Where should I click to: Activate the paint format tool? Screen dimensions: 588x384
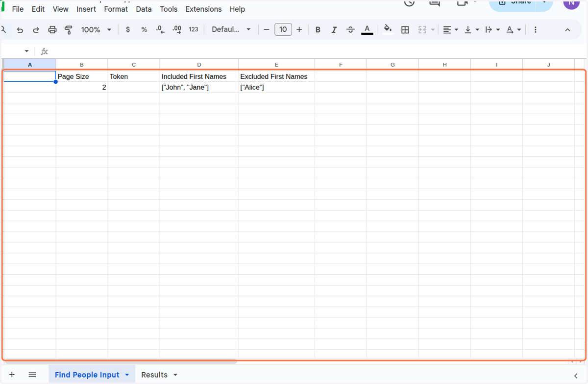point(69,30)
